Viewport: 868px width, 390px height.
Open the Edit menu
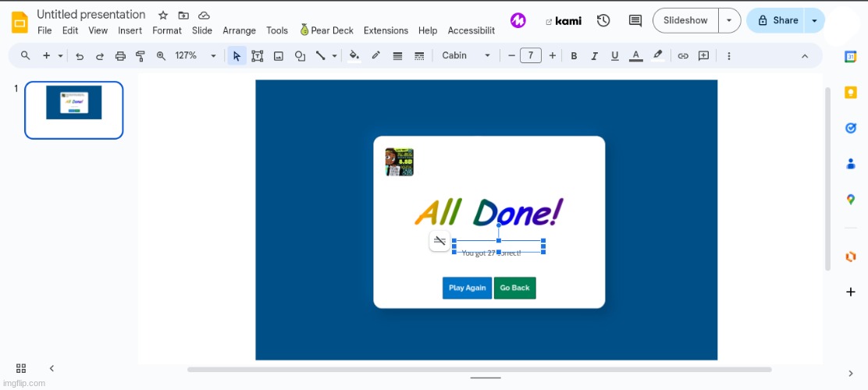(70, 30)
